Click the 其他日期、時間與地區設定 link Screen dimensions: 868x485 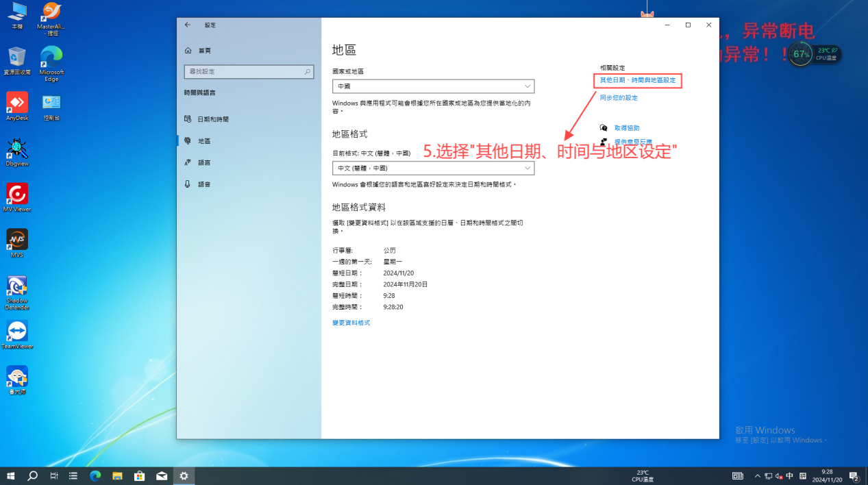[x=638, y=81]
